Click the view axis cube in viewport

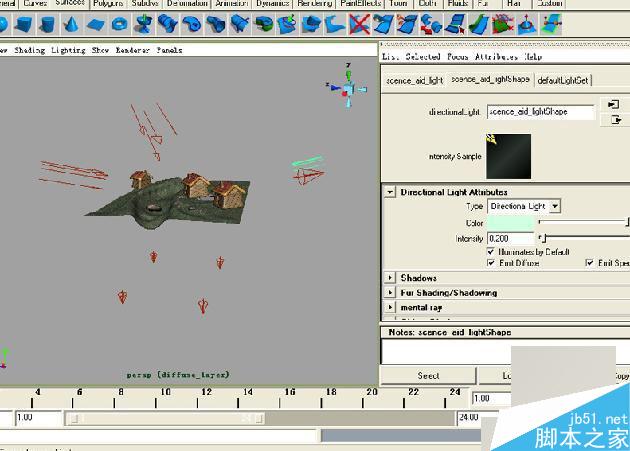point(348,89)
